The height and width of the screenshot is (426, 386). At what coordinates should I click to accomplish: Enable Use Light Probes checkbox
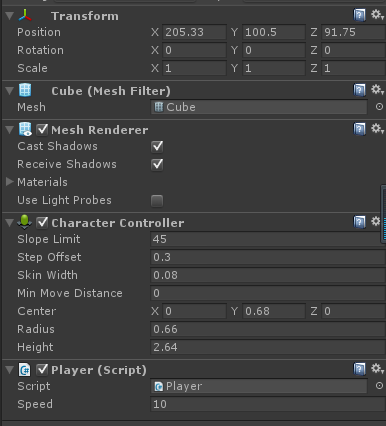pyautogui.click(x=157, y=201)
